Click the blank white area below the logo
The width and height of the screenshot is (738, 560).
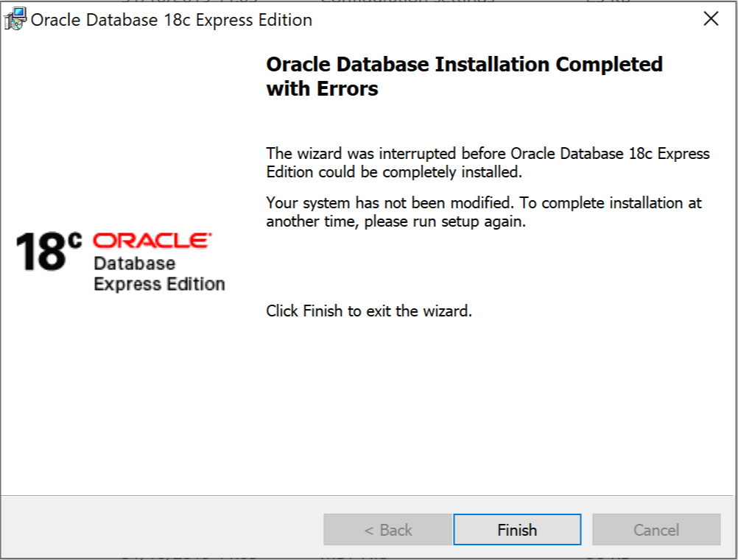click(x=125, y=397)
